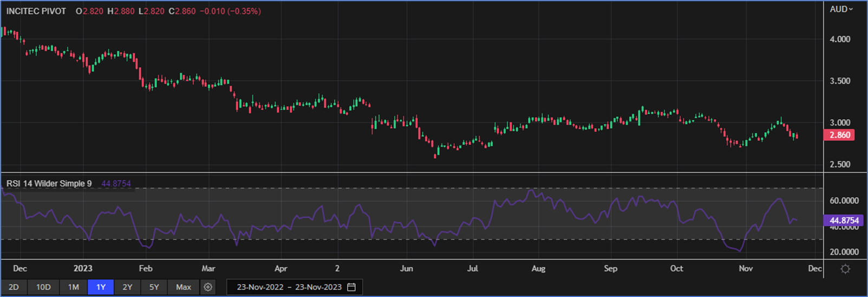Click the Jun label on time axis

point(406,268)
